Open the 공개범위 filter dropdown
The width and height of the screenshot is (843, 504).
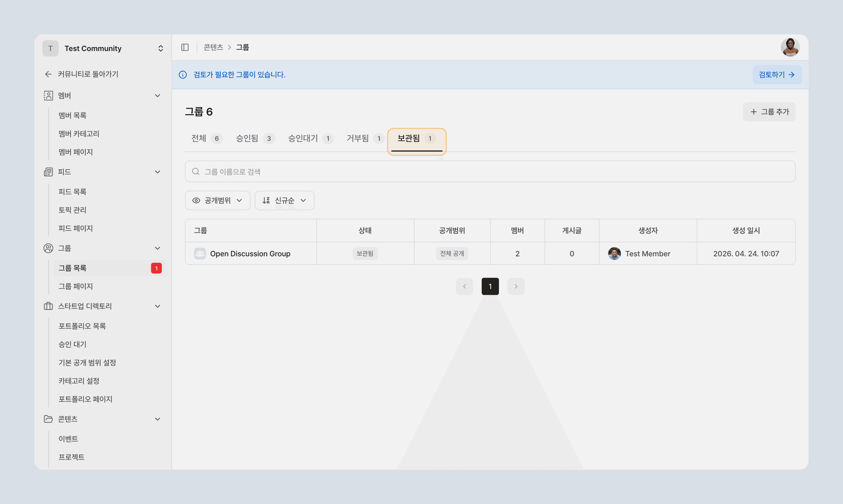point(217,200)
